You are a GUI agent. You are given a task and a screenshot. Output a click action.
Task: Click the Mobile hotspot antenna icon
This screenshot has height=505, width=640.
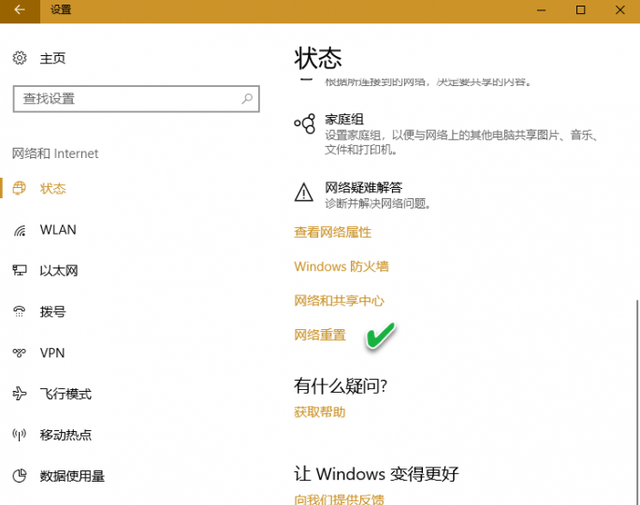19,435
